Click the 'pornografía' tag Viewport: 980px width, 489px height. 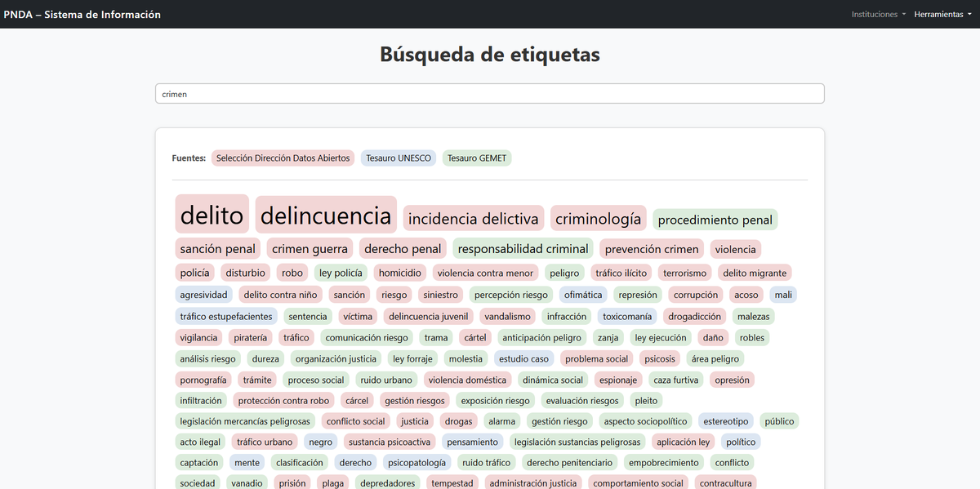pos(203,380)
